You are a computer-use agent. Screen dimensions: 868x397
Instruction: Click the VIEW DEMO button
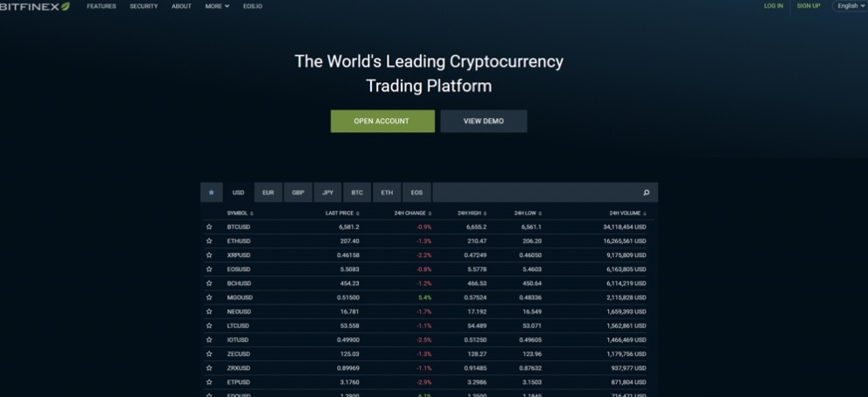point(484,121)
